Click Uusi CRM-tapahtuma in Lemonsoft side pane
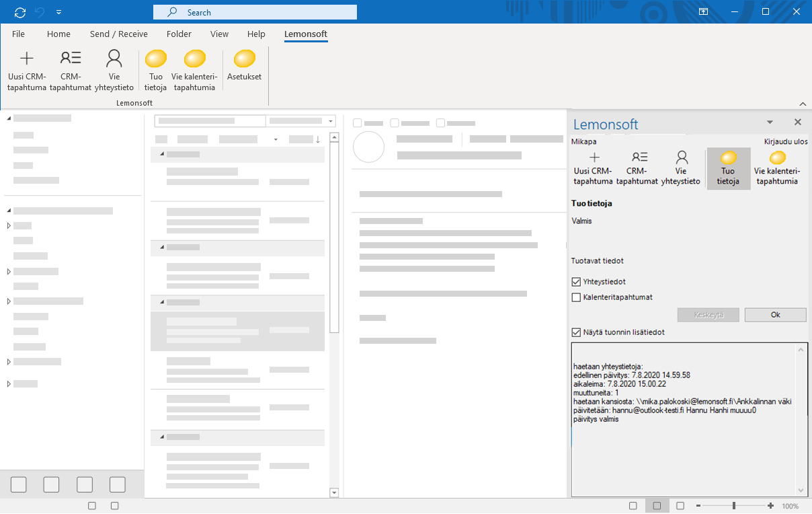The height and width of the screenshot is (514, 812). click(x=593, y=169)
